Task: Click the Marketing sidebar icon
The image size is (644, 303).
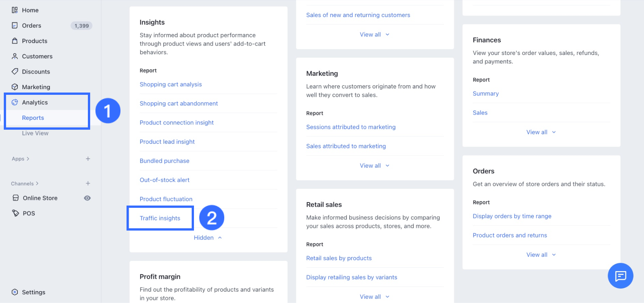Action: click(x=15, y=87)
